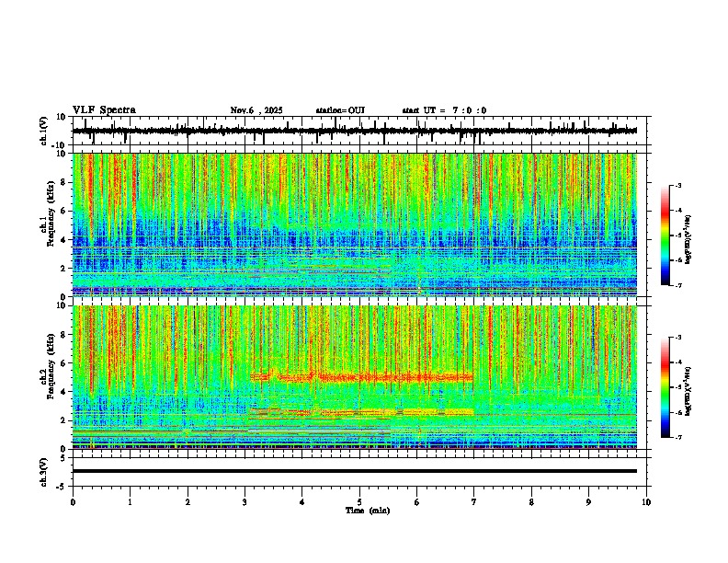Viewport: 728px width, 563px height.
Task: Click the "Nov.6 , 2025" date label
Action: coord(256,110)
